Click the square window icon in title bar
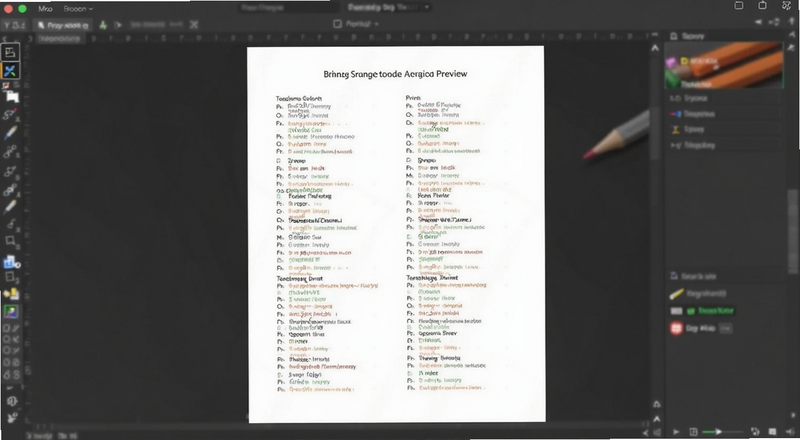Image resolution: width=800 pixels, height=440 pixels. point(738,6)
